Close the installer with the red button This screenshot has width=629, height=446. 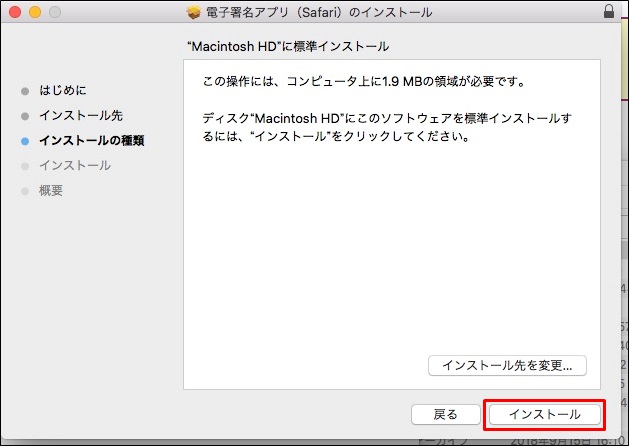(x=15, y=12)
